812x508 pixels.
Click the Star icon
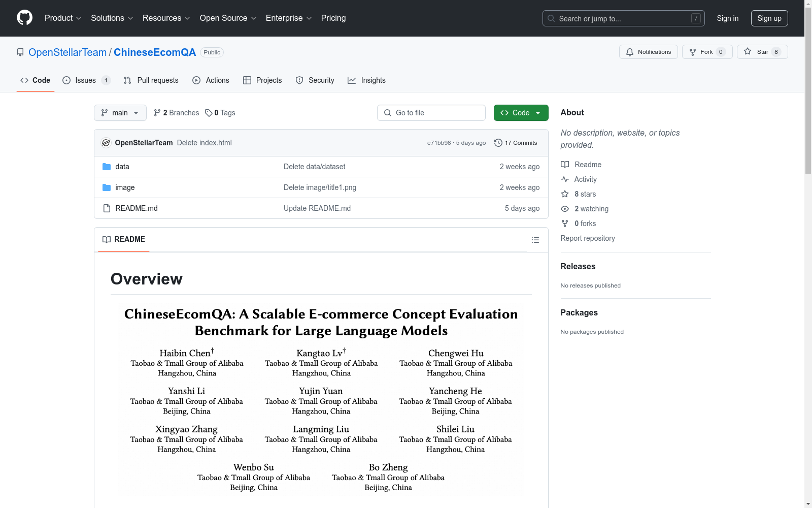[748, 51]
